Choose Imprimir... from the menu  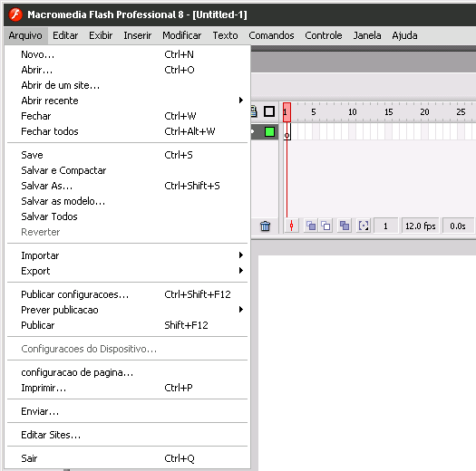click(x=128, y=389)
